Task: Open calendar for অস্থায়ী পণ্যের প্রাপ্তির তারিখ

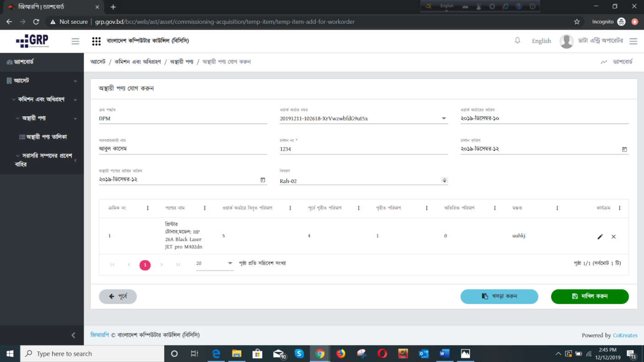Action: click(x=263, y=180)
